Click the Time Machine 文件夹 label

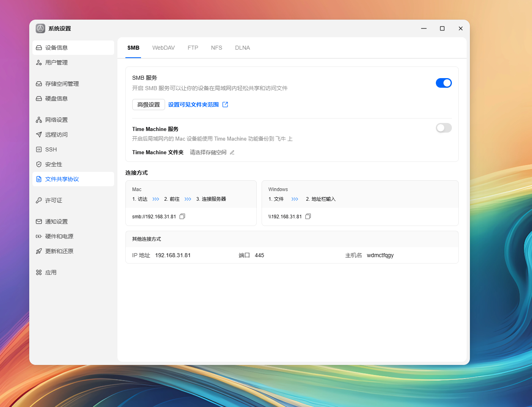(158, 152)
